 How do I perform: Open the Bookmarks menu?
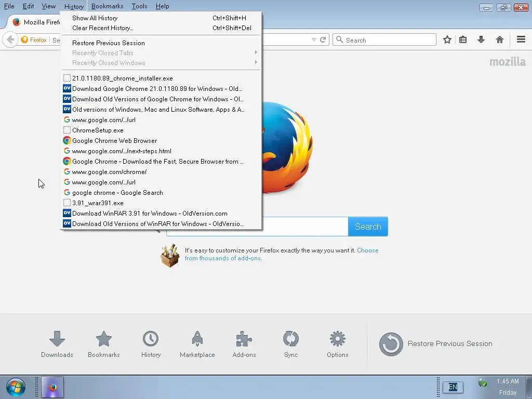click(107, 6)
